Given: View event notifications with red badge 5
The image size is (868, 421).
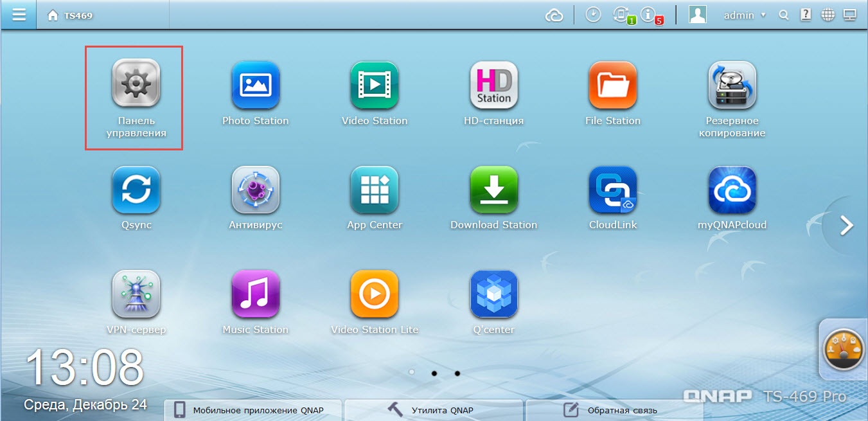Looking at the screenshot, I should coord(651,15).
